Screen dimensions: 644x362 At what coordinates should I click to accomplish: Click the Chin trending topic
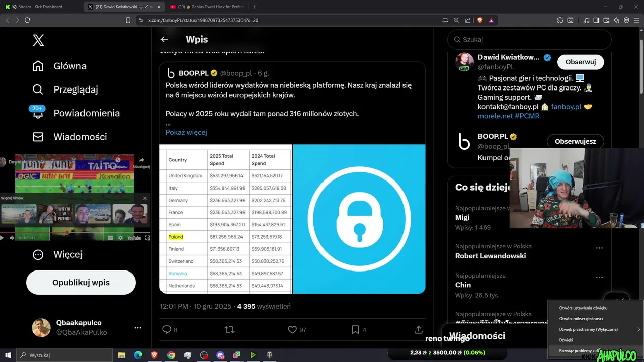tap(463, 285)
